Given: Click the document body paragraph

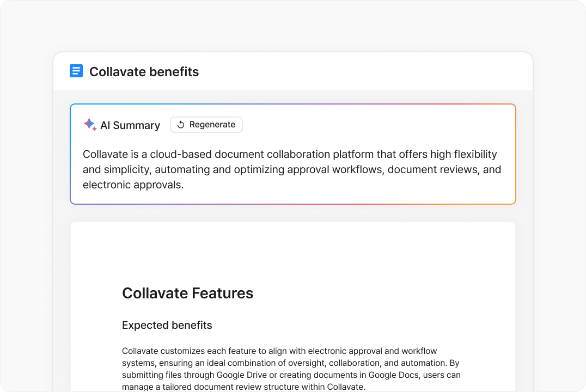Looking at the screenshot, I should click(291, 369).
